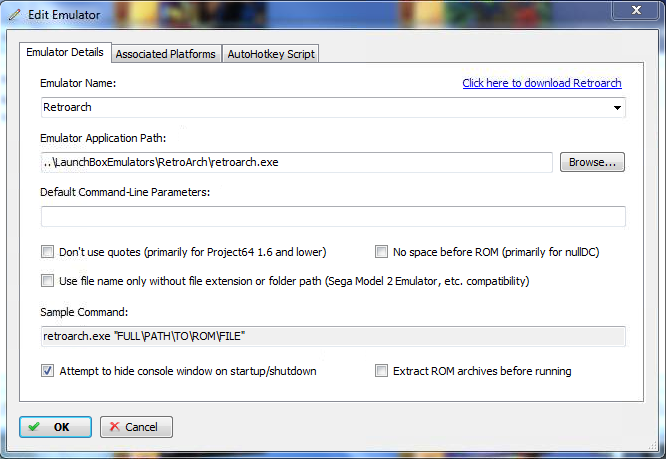Click the Emulator Name label
Viewport: 666px width, 459px height.
pos(78,83)
